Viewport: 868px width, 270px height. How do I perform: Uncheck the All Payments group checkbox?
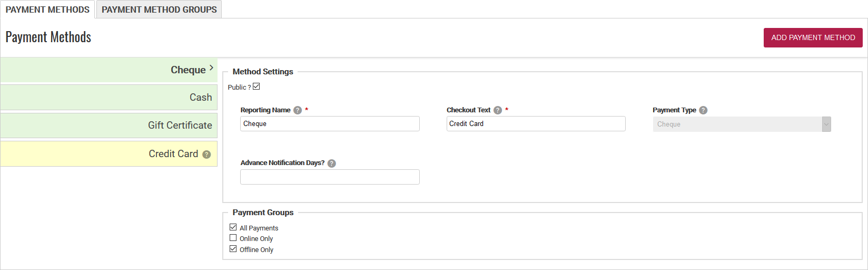point(233,227)
